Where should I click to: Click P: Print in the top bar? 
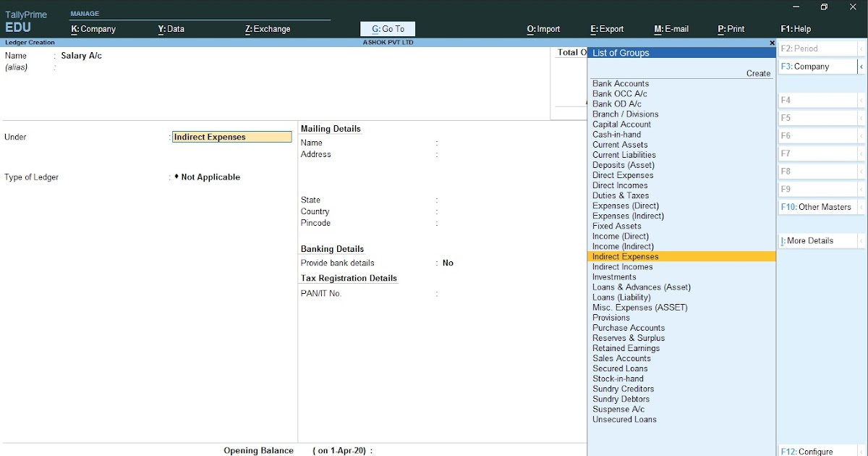731,29
